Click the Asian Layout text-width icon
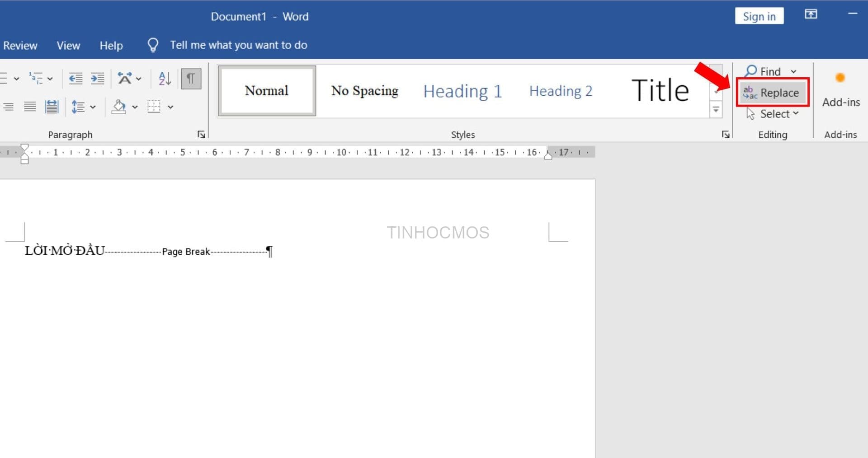The height and width of the screenshot is (458, 868). (x=125, y=78)
